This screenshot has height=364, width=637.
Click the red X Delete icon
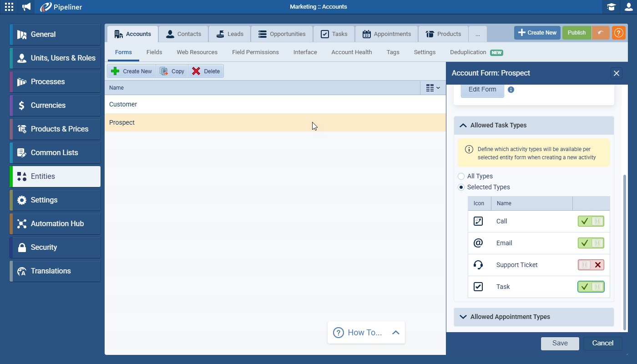pyautogui.click(x=196, y=71)
